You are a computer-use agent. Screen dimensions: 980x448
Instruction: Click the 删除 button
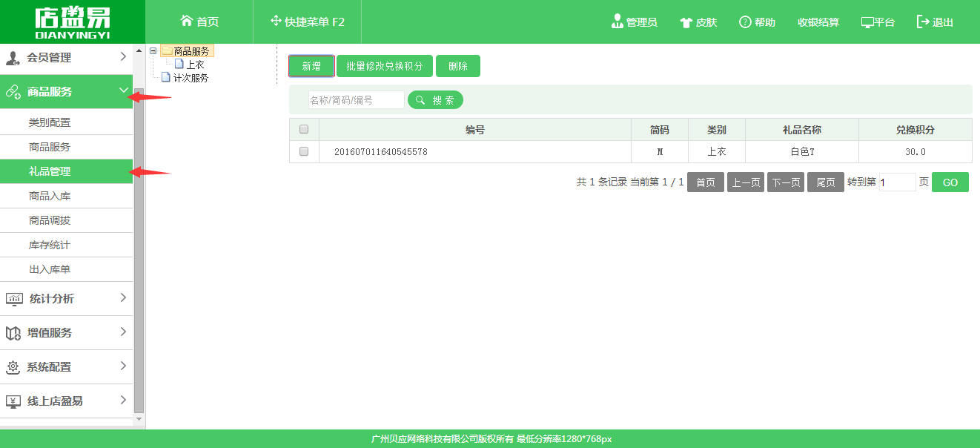pos(458,66)
